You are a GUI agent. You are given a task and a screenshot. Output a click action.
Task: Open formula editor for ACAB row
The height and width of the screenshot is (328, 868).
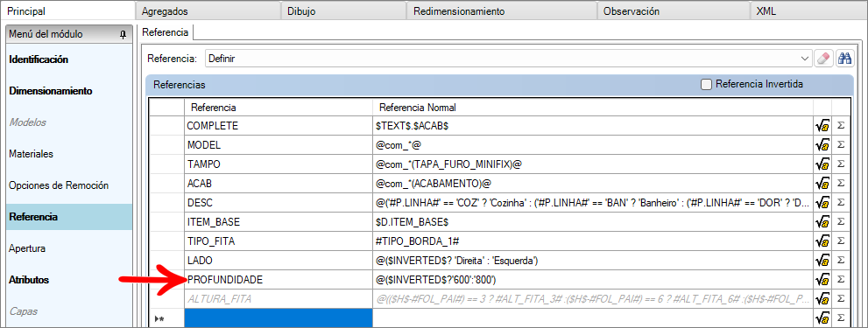822,184
